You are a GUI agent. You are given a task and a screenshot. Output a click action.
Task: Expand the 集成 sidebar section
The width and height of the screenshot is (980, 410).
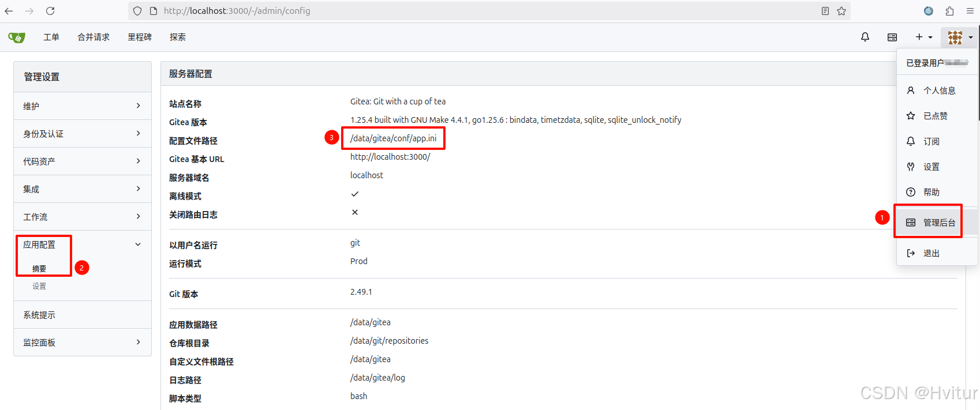(x=83, y=189)
